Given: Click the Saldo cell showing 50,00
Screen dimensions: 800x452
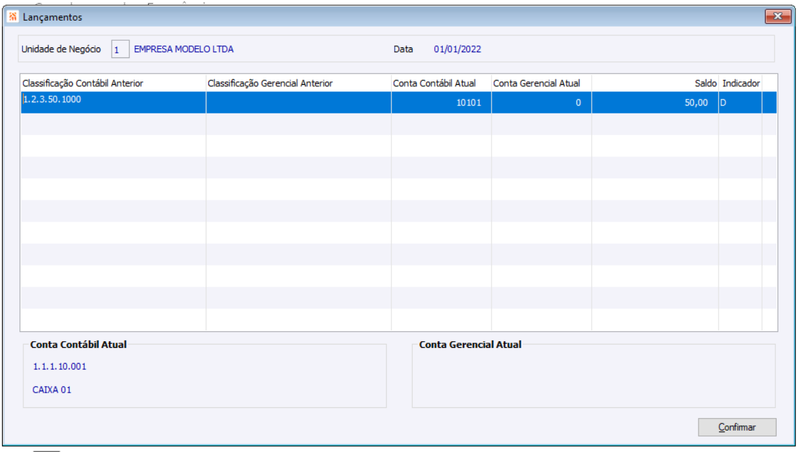Looking at the screenshot, I should tap(655, 103).
